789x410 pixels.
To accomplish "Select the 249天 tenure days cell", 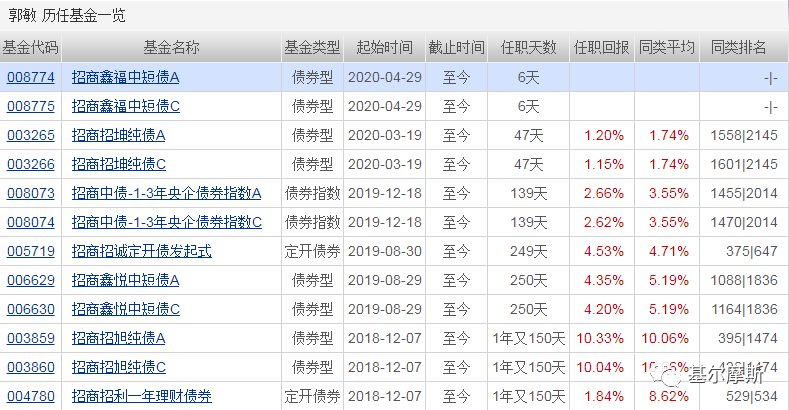I will pos(528,251).
